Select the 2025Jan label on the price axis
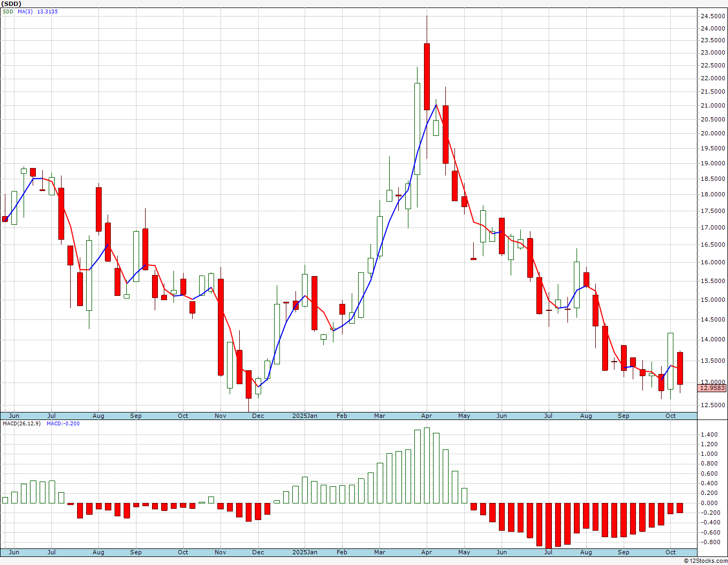728x565 pixels. click(x=305, y=416)
